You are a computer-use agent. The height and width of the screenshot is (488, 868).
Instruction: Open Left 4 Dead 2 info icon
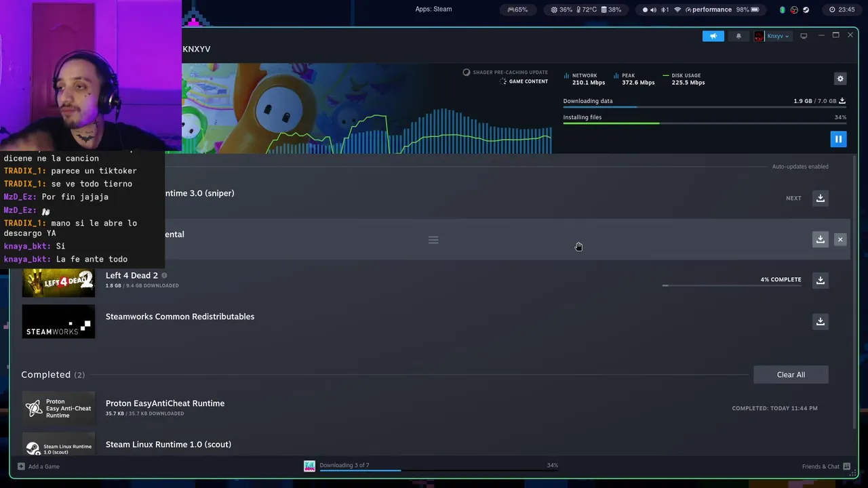coord(164,275)
